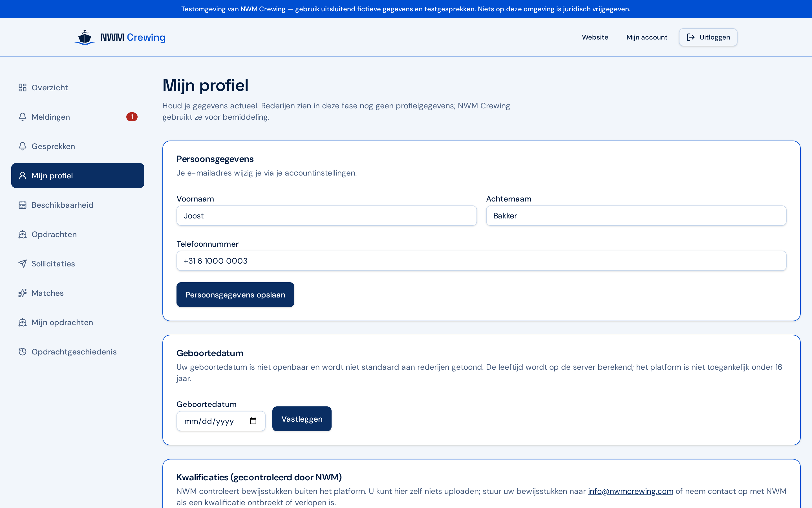Viewport: 812px width, 508px height.
Task: Click the logout arrow icon
Action: tap(690, 37)
